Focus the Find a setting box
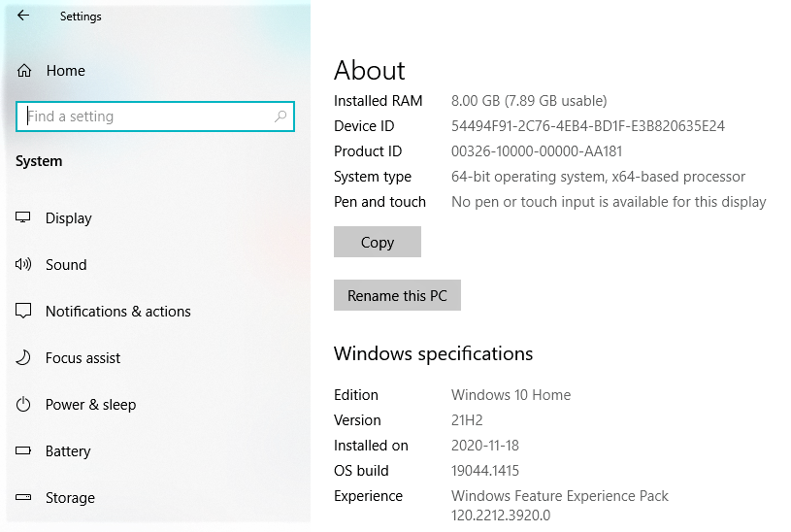This screenshot has width=791, height=532. click(x=155, y=116)
